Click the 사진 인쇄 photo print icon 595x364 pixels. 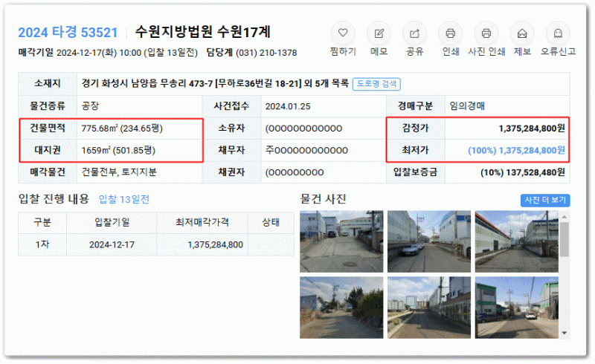[486, 33]
